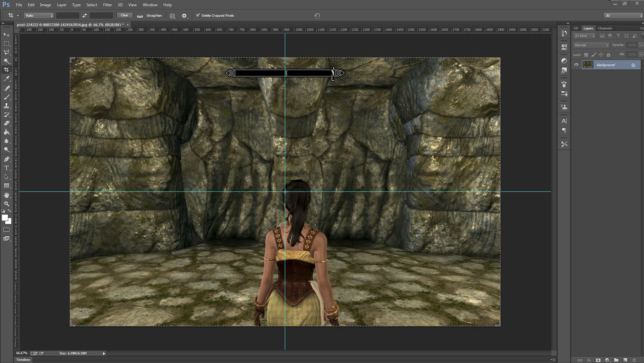
Task: Click the Straighten tool icon
Action: (140, 16)
